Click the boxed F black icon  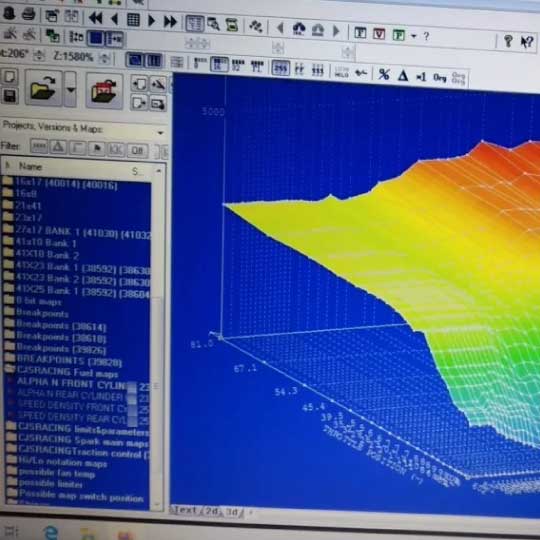pyautogui.click(x=360, y=33)
